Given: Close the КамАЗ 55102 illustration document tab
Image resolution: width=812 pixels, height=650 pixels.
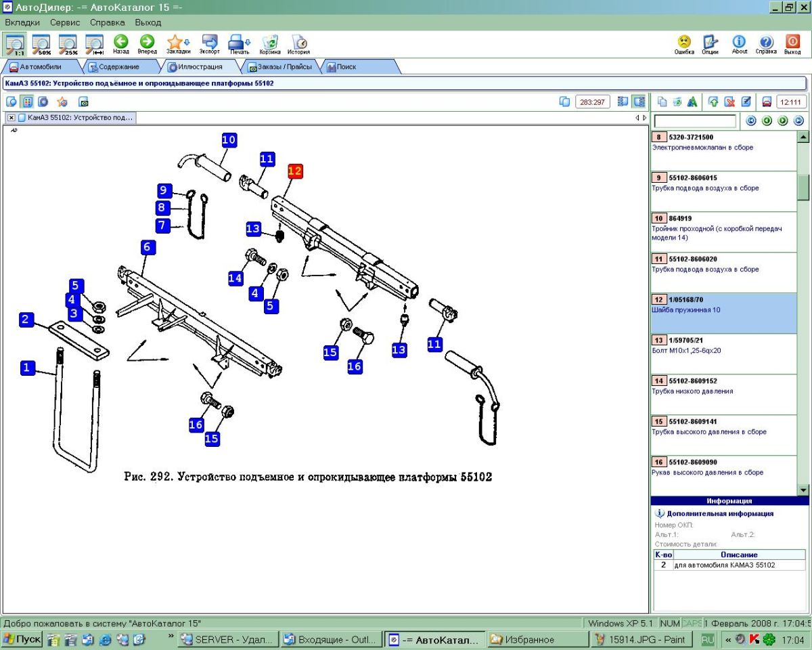Looking at the screenshot, I should click(x=12, y=118).
